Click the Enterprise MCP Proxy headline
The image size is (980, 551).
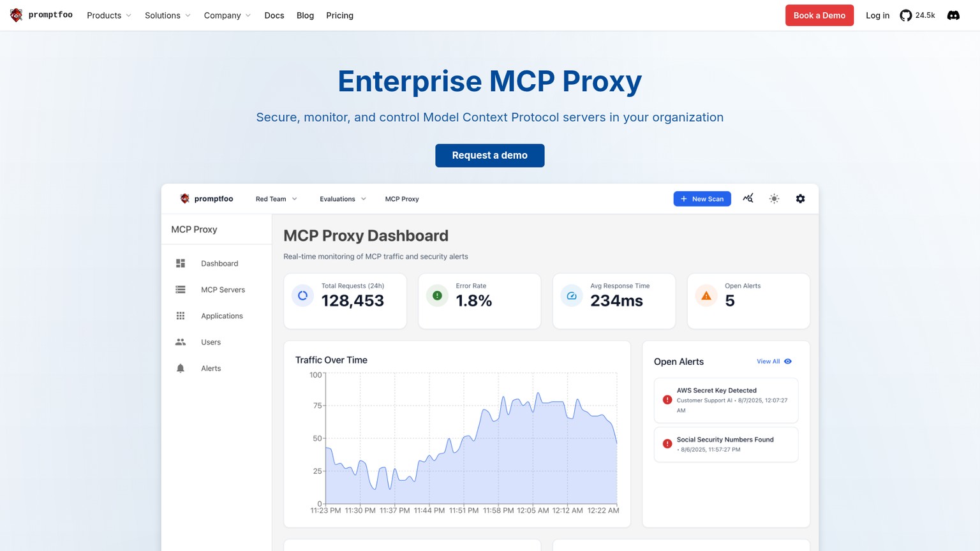point(489,82)
